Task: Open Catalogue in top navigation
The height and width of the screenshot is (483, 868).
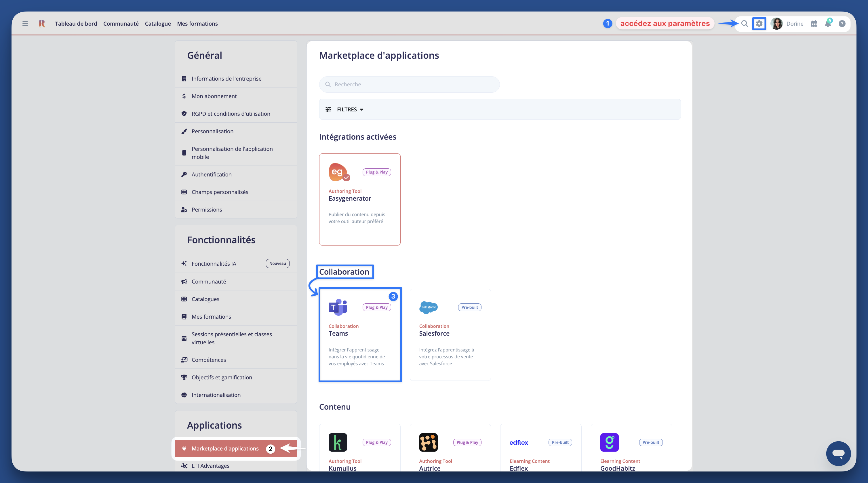Action: [158, 24]
